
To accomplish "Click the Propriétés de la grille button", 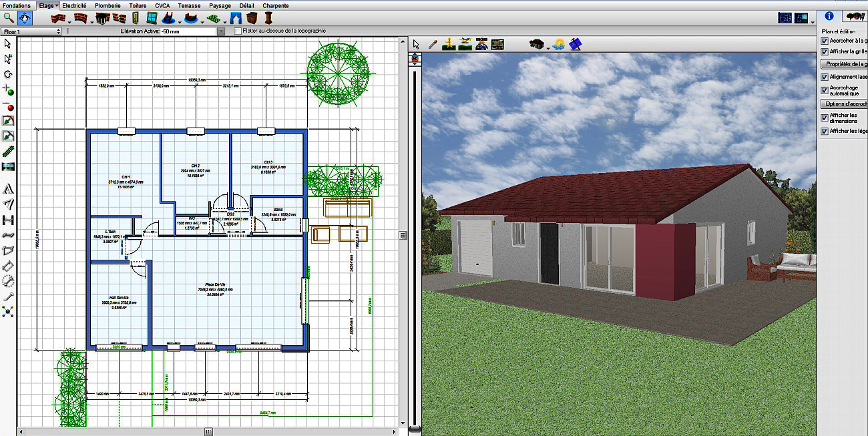I will click(844, 64).
